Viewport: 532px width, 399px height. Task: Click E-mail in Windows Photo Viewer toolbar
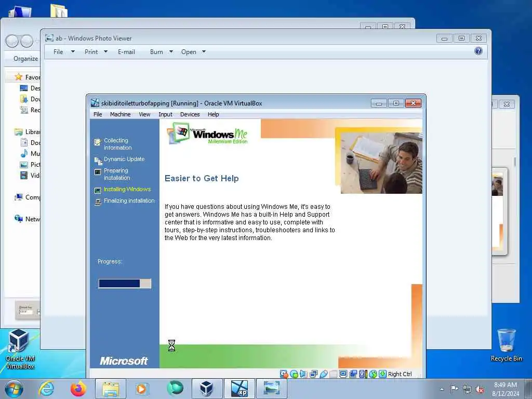point(126,52)
